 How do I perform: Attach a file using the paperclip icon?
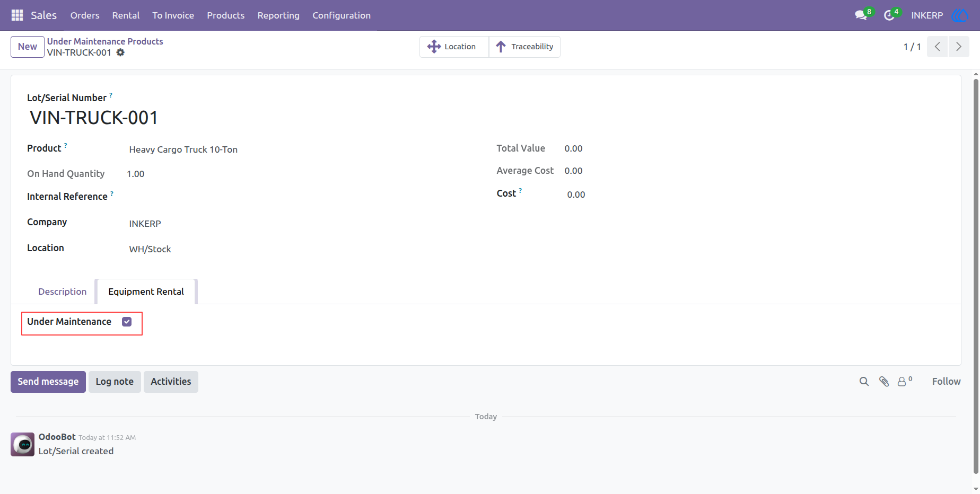(884, 382)
